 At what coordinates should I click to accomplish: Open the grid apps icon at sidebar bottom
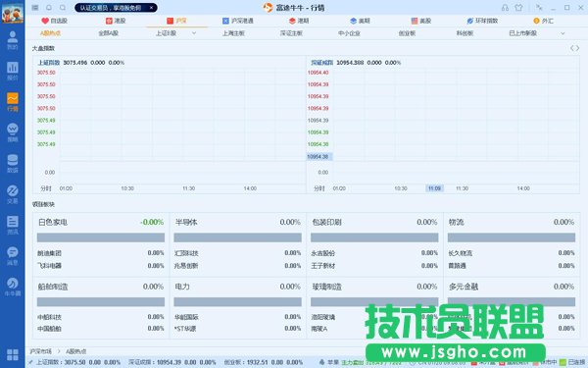(13, 354)
